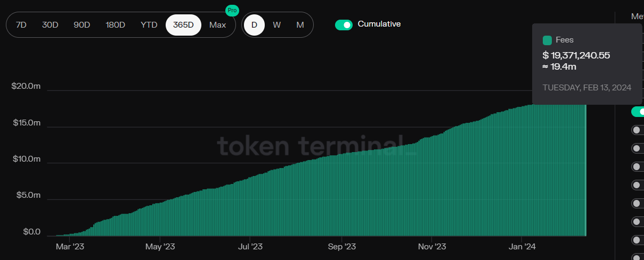Click the May '23 x-axis label
Screen dimensions: 644x260
pos(160,247)
